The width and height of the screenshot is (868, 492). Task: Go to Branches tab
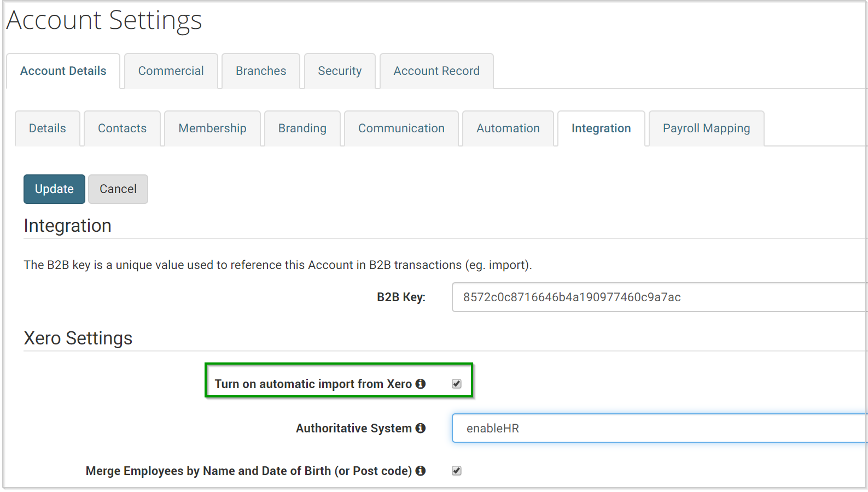click(x=261, y=71)
